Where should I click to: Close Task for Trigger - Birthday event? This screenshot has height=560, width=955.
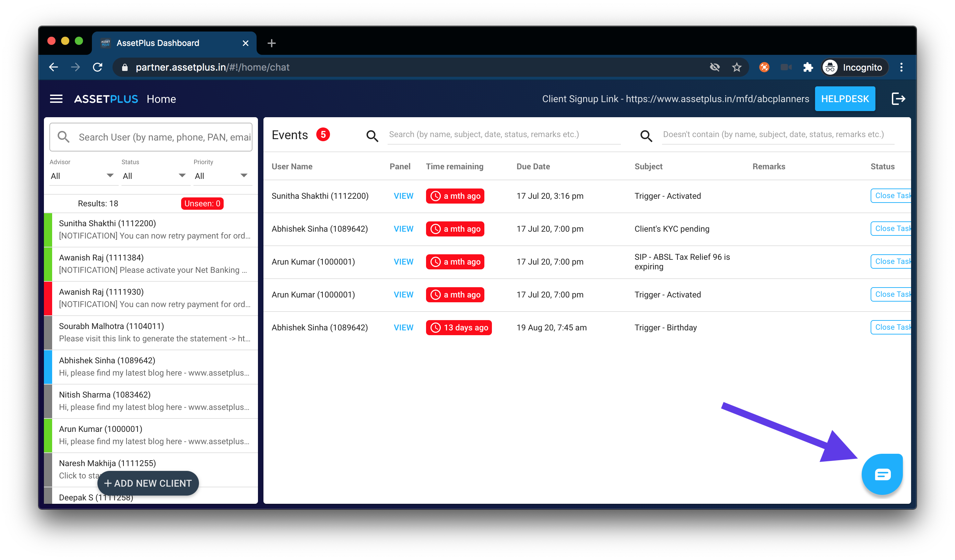(x=891, y=327)
